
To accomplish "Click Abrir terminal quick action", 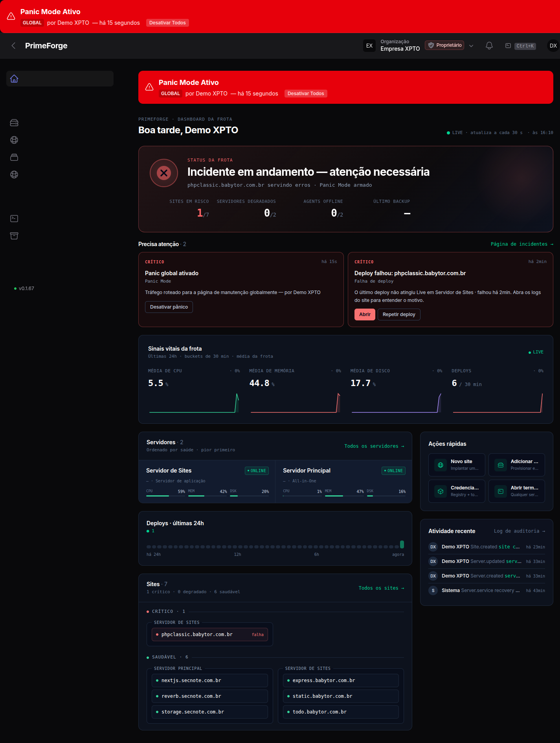I will (516, 491).
